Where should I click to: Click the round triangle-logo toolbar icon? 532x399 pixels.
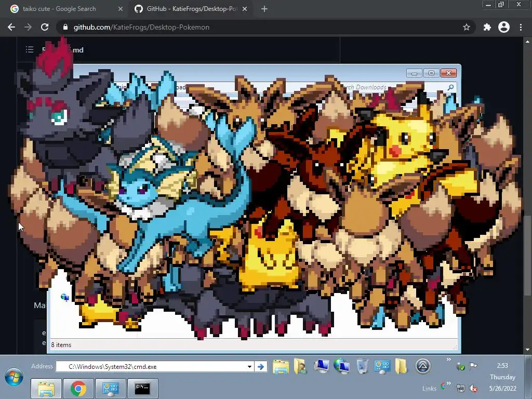click(x=423, y=366)
